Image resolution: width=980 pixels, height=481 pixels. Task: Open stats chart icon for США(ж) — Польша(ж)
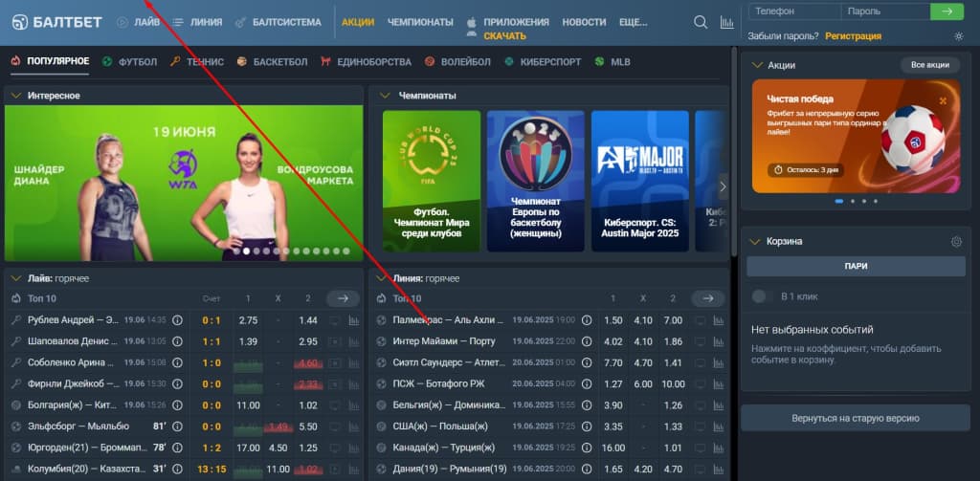point(719,426)
